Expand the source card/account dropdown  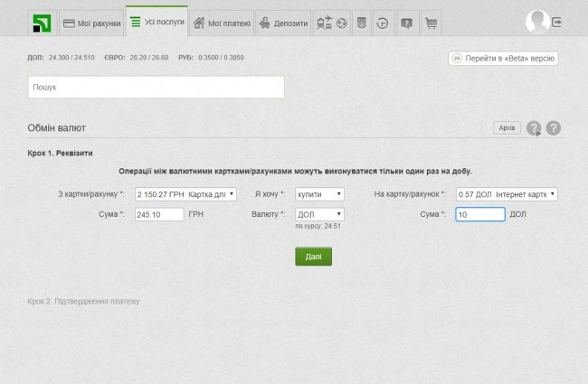(x=185, y=194)
